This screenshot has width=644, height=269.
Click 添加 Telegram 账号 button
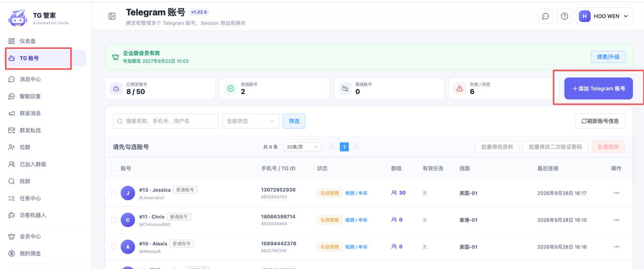[599, 88]
